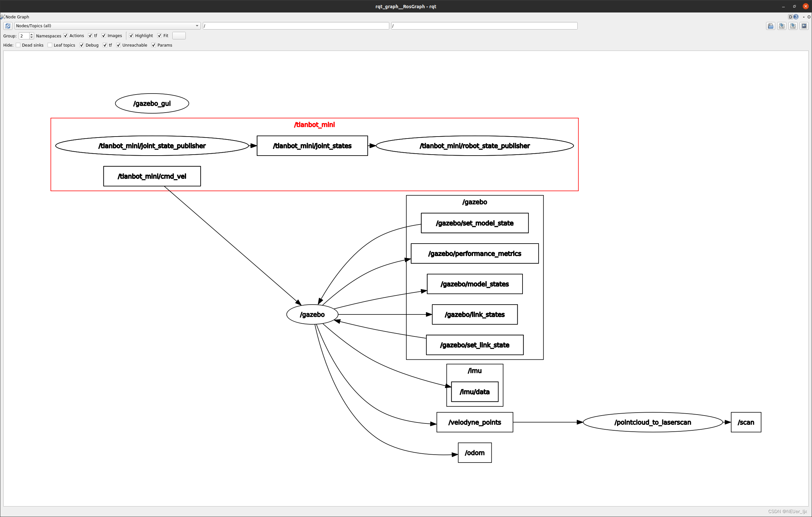
Task: Toggle the Fit checkbox
Action: point(160,36)
